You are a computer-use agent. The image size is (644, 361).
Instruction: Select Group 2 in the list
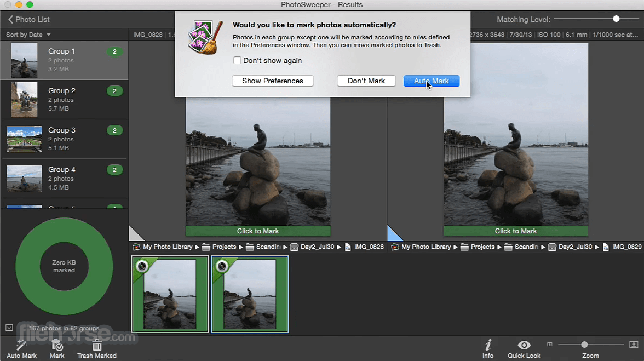(64, 99)
